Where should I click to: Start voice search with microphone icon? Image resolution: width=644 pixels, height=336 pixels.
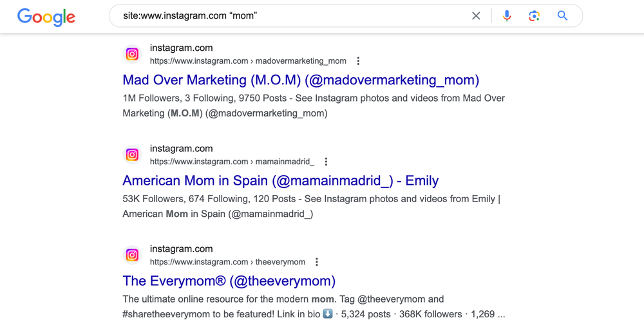(x=507, y=16)
